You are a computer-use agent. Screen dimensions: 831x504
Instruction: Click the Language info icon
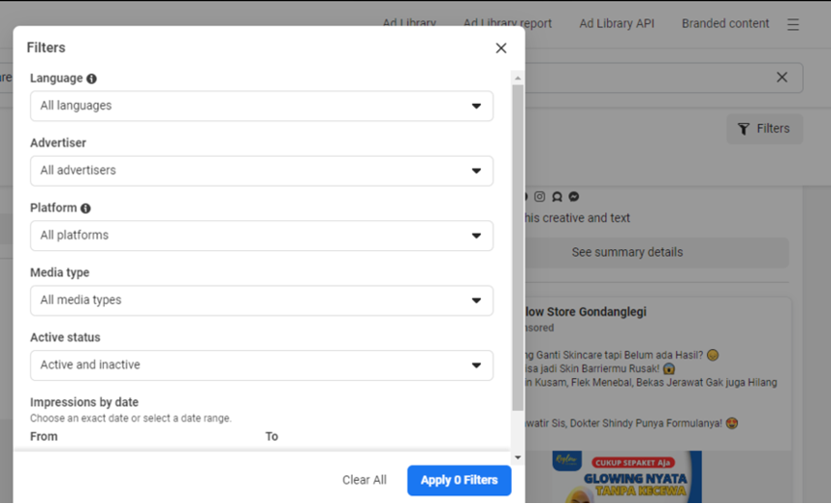pyautogui.click(x=91, y=79)
